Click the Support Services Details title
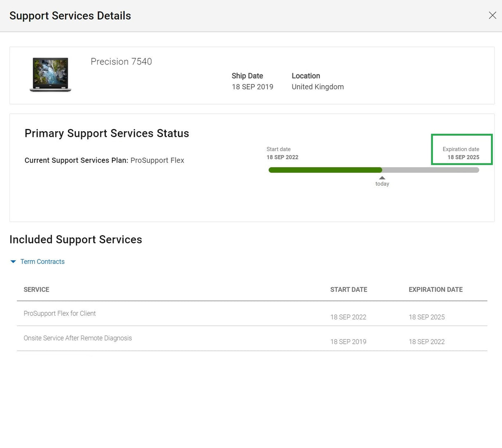This screenshot has width=502, height=448. [70, 16]
